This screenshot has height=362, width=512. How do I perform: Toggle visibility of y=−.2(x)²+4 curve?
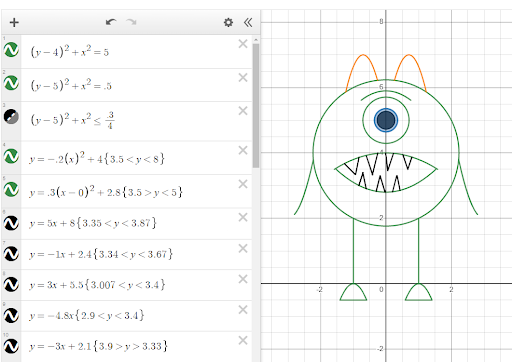pyautogui.click(x=11, y=156)
